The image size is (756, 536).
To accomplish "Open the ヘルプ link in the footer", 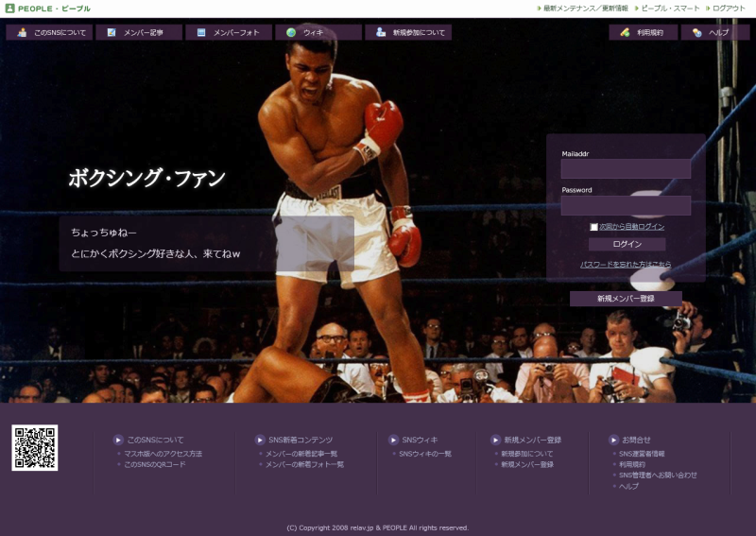I will coord(628,486).
